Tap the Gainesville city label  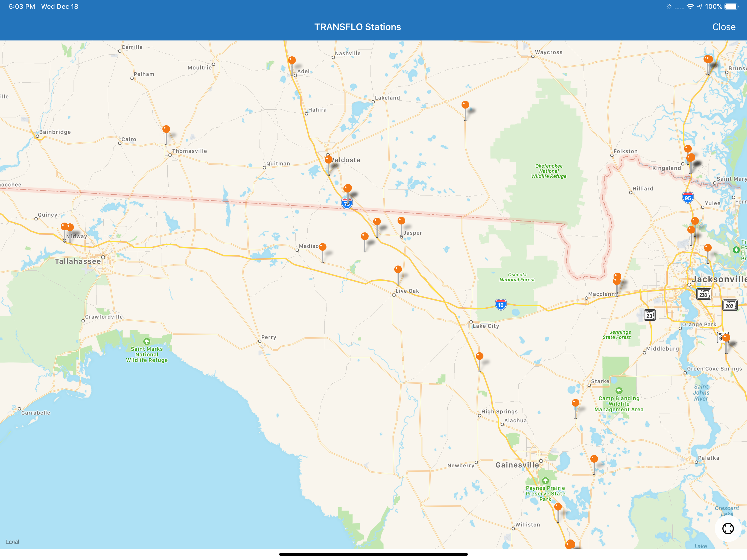click(x=517, y=465)
